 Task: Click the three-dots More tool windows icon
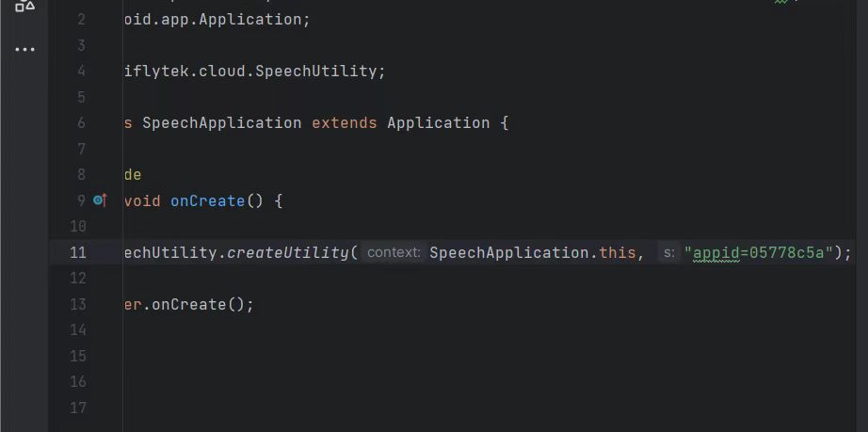coord(24,50)
